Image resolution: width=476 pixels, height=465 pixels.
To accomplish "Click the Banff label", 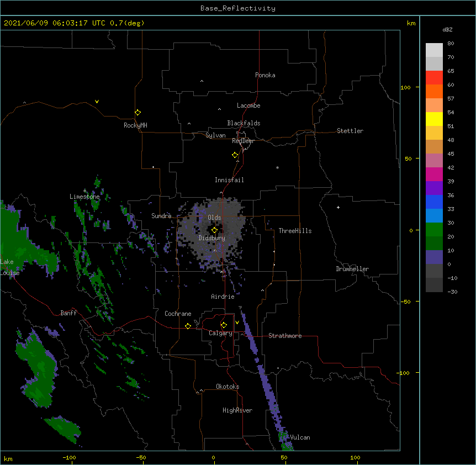I will click(68, 313).
